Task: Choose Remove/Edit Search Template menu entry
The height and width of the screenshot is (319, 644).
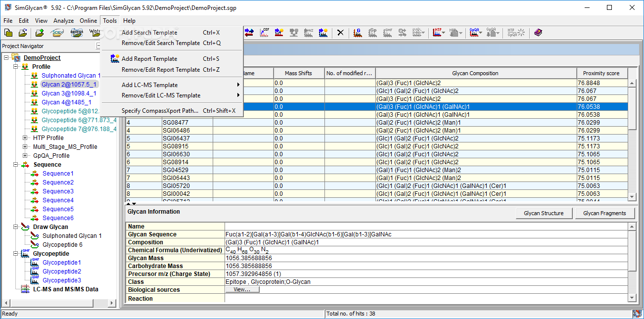Action: [x=172, y=43]
